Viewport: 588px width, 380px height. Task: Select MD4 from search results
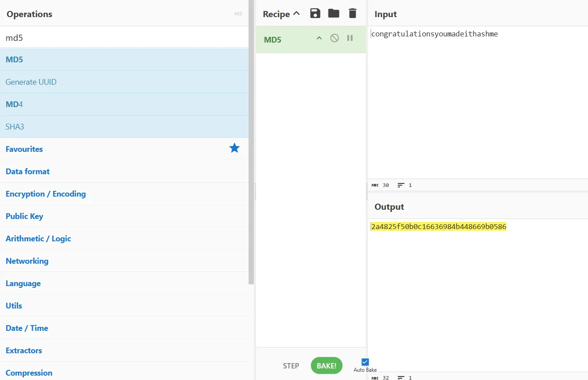(14, 104)
